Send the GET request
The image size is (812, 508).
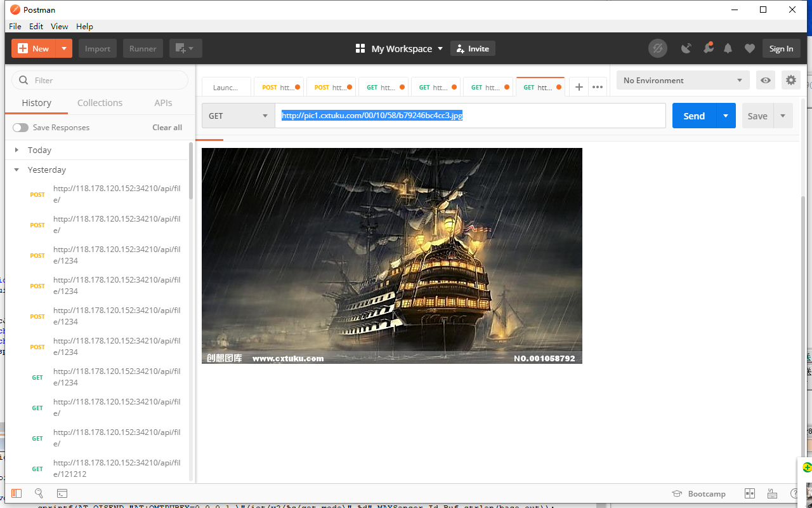694,116
